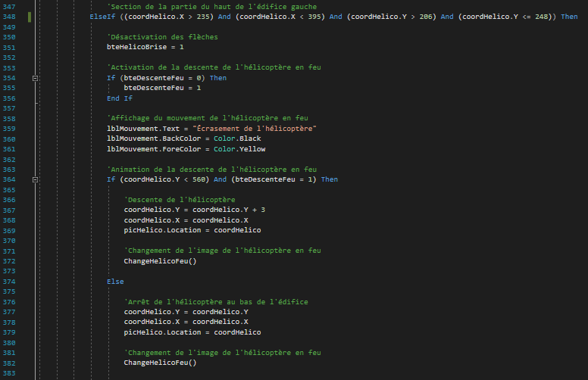588x380 pixels.
Task: Click coordHelico.Y = coordHelico.Y on line 377
Action: [x=186, y=312]
